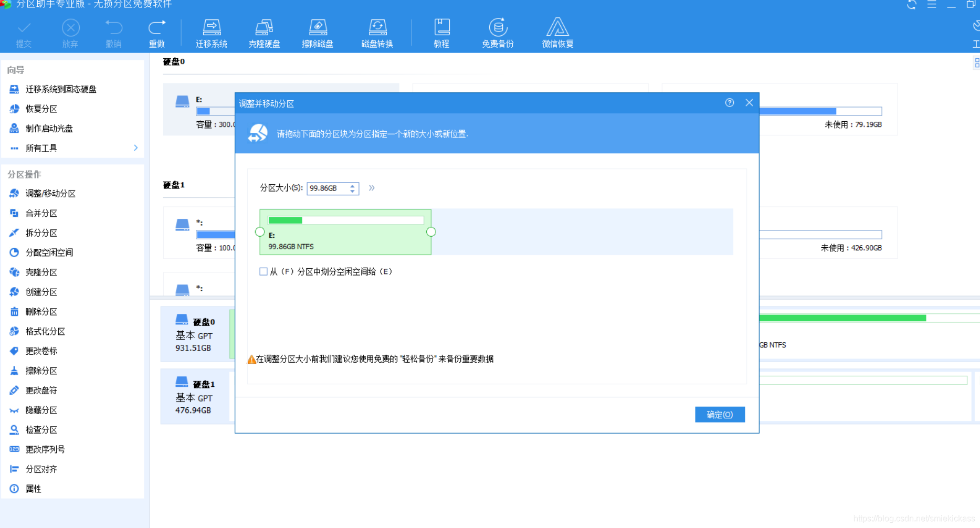Click the left resize handle of partition E
Viewport: 980px width, 528px height.
[260, 232]
